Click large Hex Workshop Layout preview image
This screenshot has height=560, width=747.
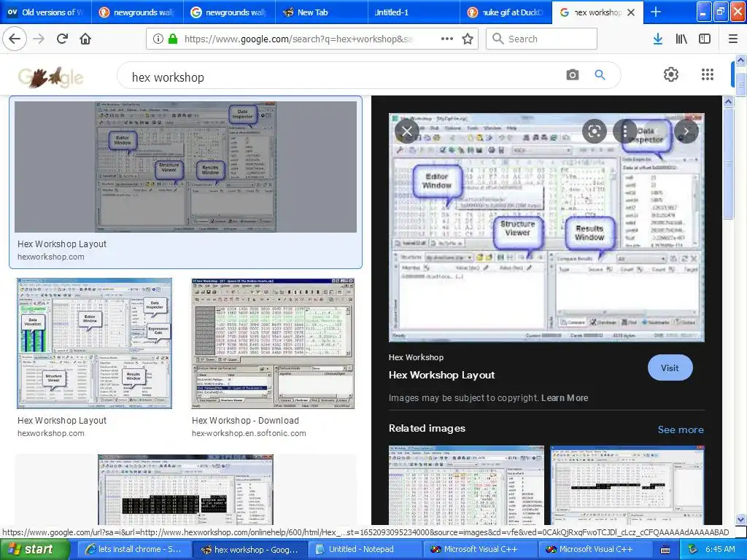click(546, 227)
